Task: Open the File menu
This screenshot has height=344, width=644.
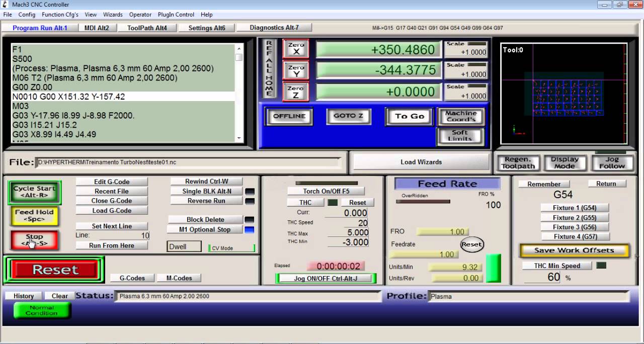Action: (x=8, y=15)
